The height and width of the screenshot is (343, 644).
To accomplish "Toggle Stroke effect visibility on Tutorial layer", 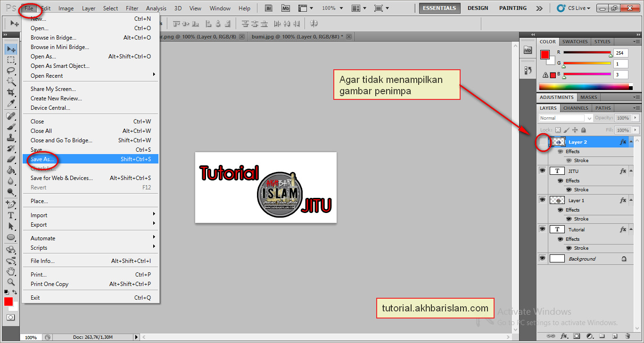I will click(x=569, y=248).
